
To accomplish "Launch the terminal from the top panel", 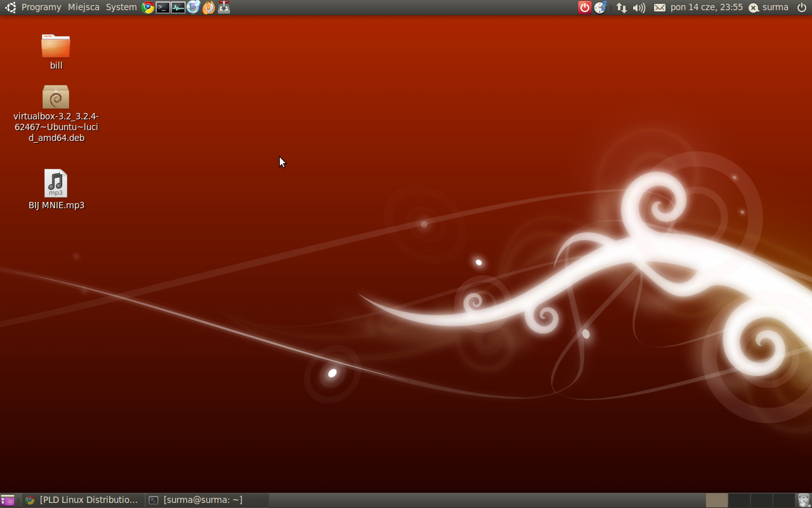I will click(163, 8).
